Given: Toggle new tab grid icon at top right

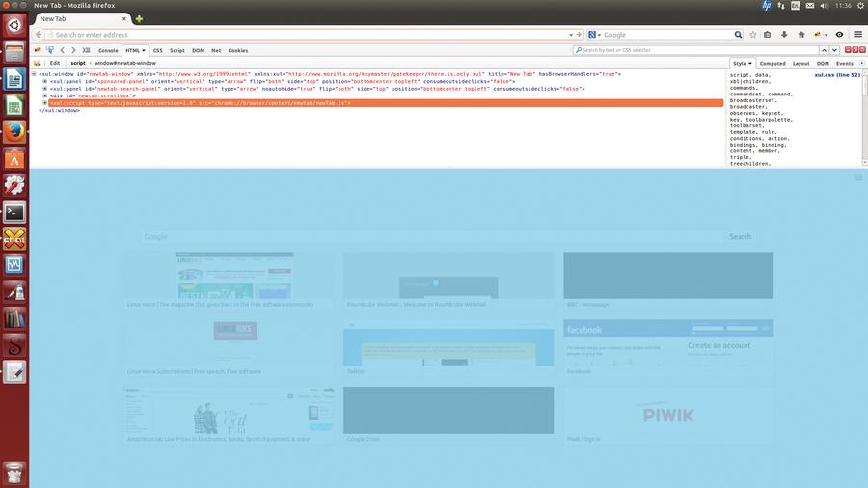Looking at the screenshot, I should [858, 177].
